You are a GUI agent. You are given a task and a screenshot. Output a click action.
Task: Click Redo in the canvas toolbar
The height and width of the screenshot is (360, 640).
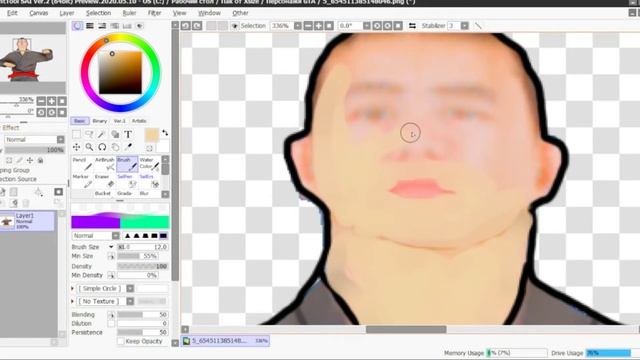click(197, 26)
